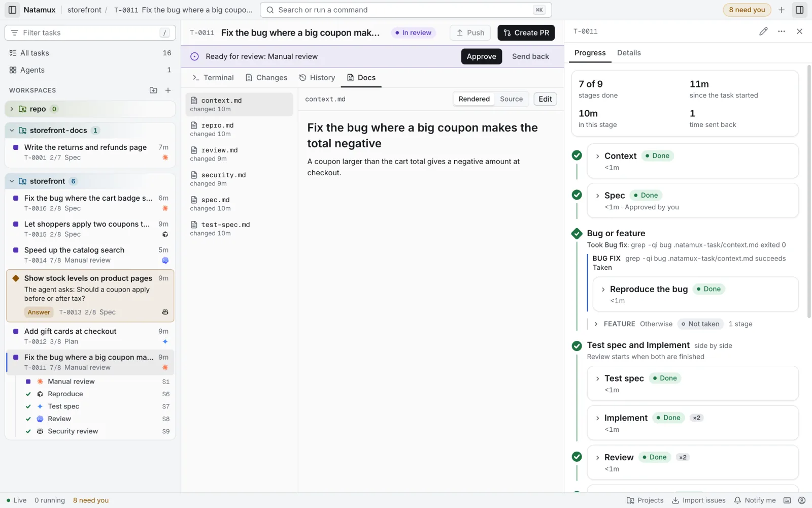Click the new workspace folder icon
Screen dimensions: 812x508
point(153,90)
